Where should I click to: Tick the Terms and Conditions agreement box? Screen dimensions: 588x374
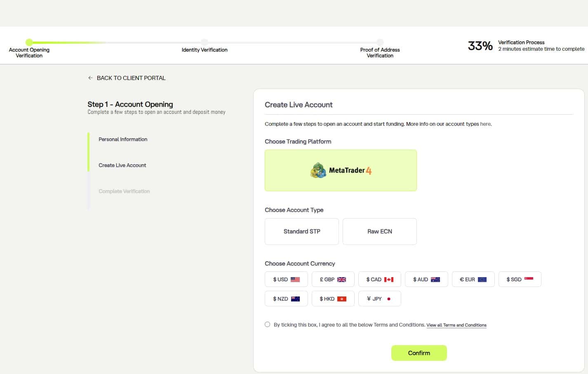coord(267,325)
